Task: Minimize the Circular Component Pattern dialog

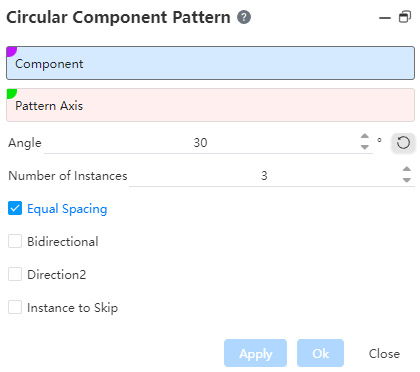Action: click(x=385, y=18)
